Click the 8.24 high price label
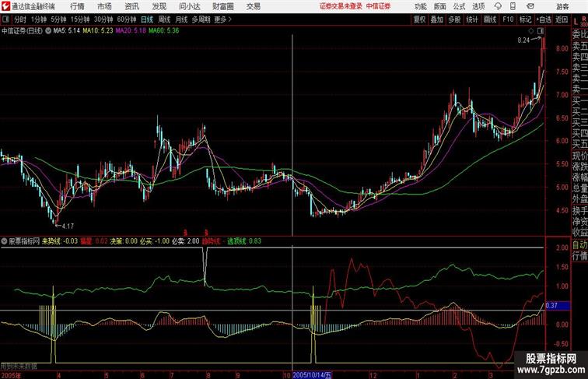Image resolution: width=588 pixels, height=379 pixels. coord(523,40)
